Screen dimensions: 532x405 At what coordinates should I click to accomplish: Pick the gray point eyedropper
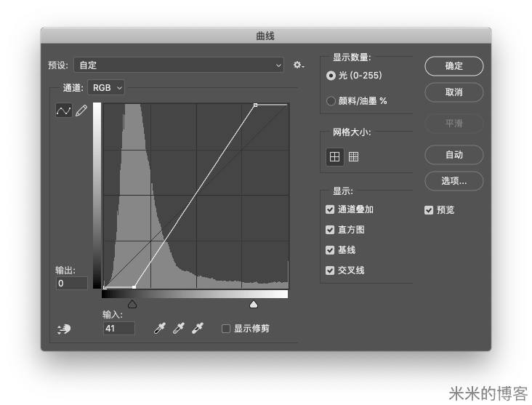point(178,329)
